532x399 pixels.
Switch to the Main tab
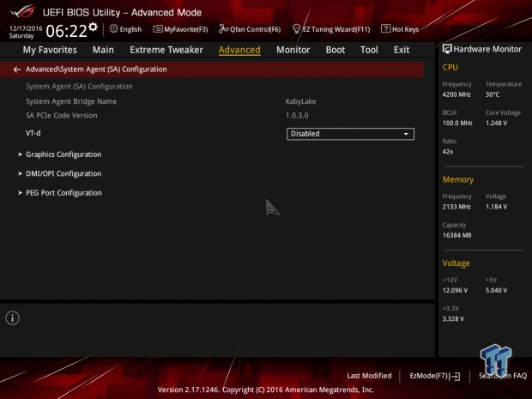[x=103, y=50]
